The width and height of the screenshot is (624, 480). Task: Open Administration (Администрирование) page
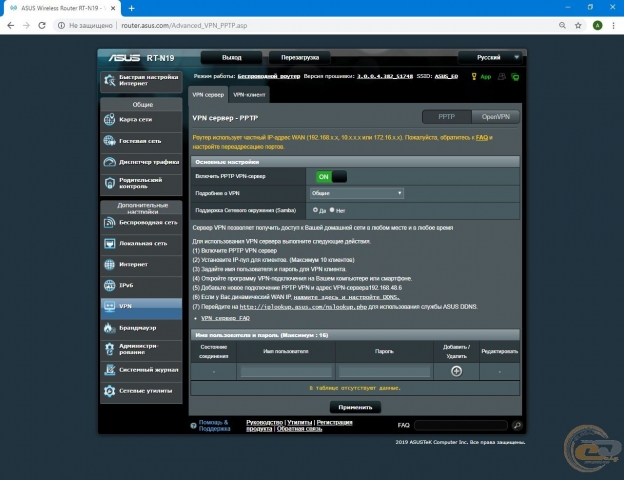[x=141, y=349]
